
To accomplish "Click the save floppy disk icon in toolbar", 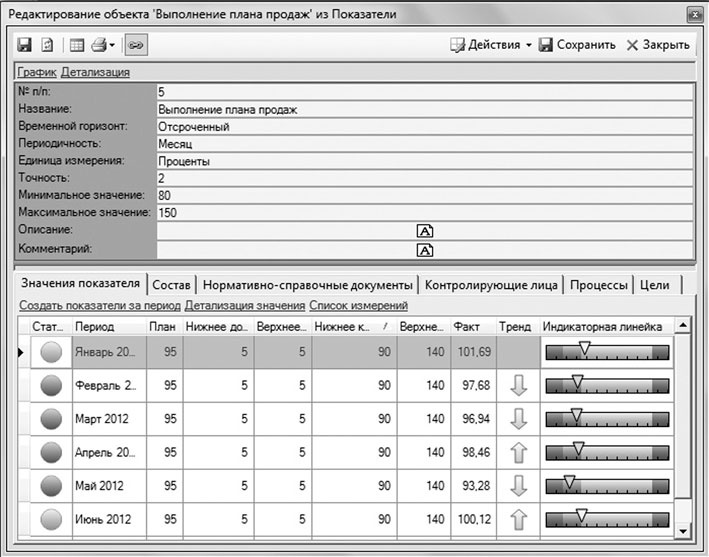I will (x=25, y=45).
